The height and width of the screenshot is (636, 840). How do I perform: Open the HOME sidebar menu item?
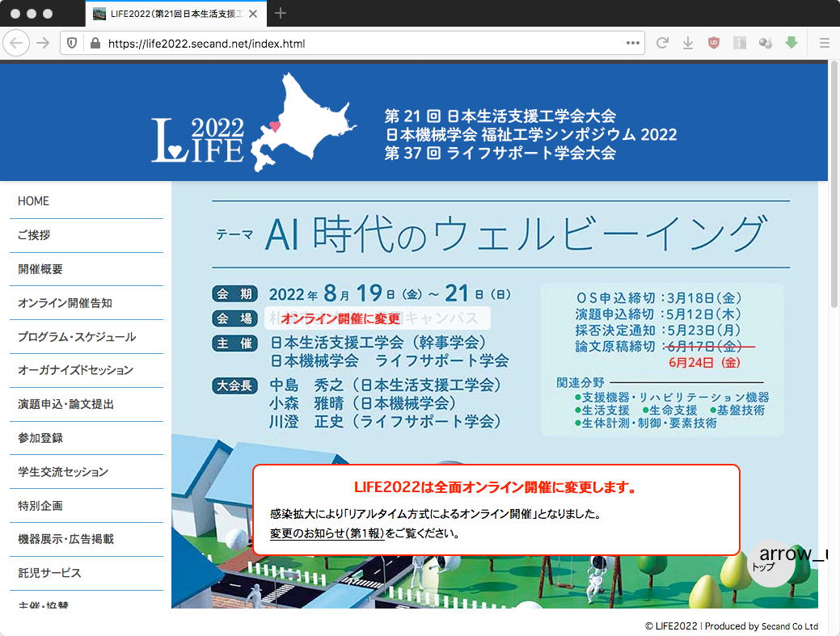(87, 201)
